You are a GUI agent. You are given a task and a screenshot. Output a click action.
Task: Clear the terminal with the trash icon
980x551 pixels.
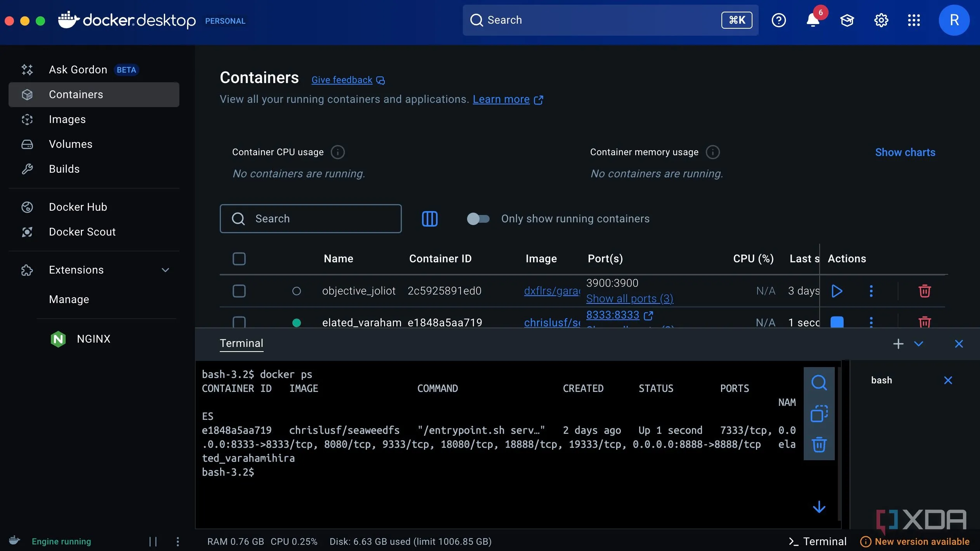(x=819, y=445)
